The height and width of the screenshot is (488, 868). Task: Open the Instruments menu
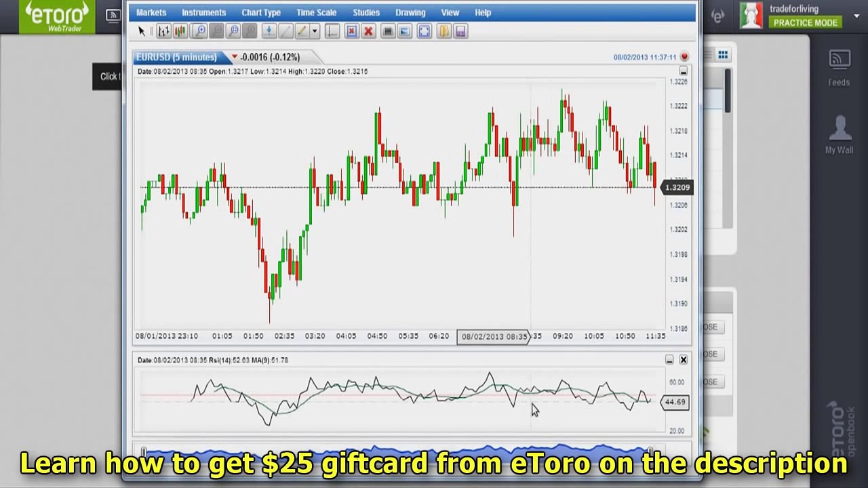(x=203, y=12)
